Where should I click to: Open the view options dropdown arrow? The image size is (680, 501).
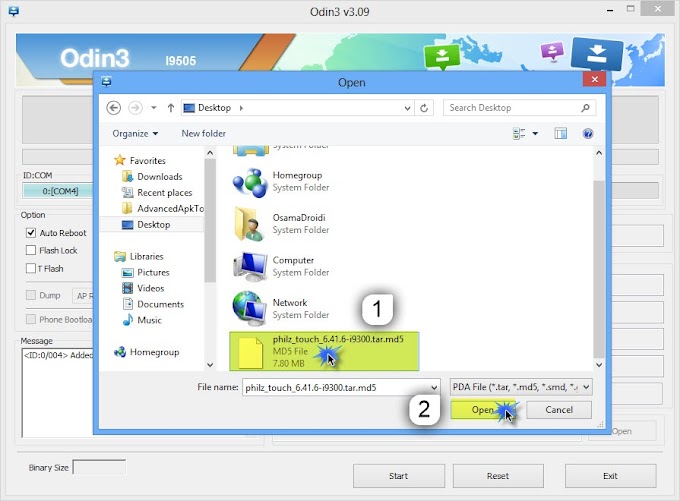coord(535,134)
